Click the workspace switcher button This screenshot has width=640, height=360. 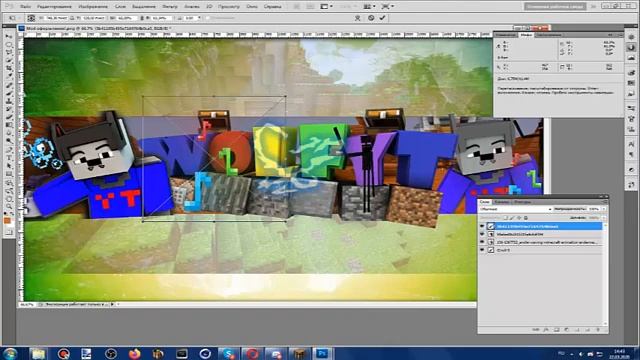pyautogui.click(x=555, y=7)
